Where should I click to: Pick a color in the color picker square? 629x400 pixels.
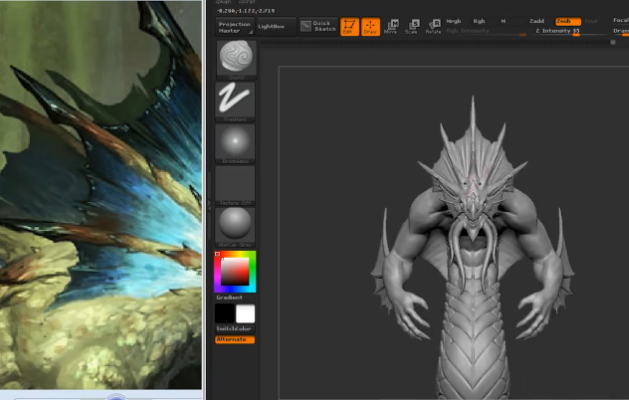click(x=235, y=271)
